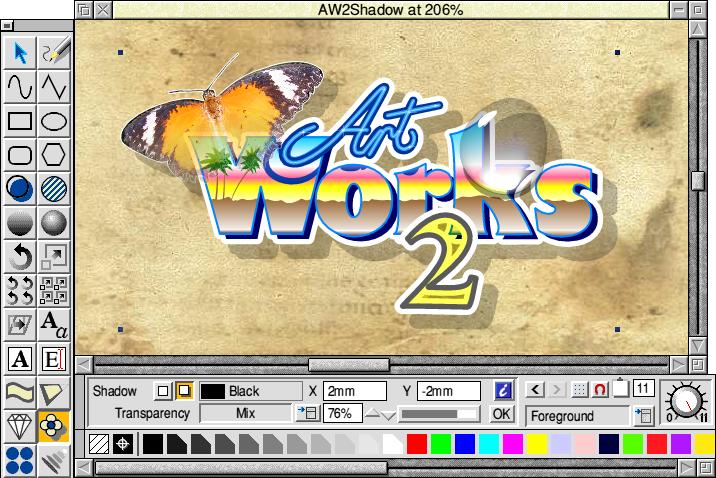Select the arrow Select tool
This screenshot has height=478, width=716.
pyautogui.click(x=20, y=51)
